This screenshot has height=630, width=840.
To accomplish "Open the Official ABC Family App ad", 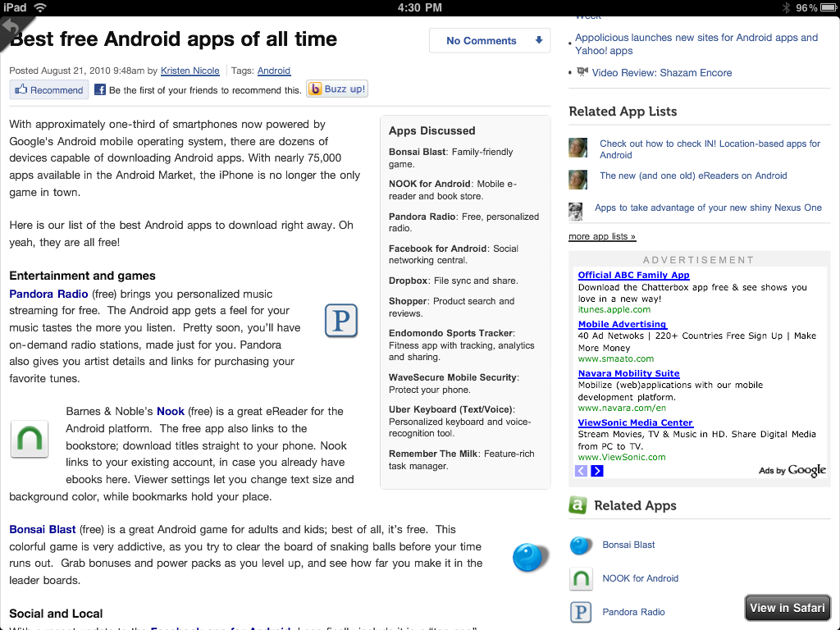I will pyautogui.click(x=634, y=275).
